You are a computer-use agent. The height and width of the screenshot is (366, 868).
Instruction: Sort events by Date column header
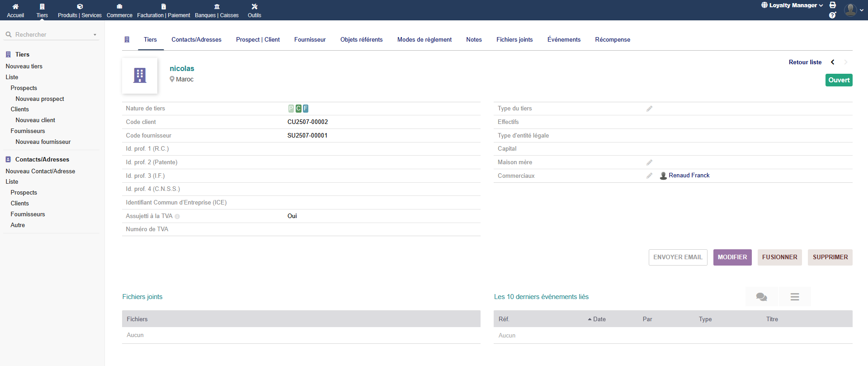pyautogui.click(x=599, y=319)
